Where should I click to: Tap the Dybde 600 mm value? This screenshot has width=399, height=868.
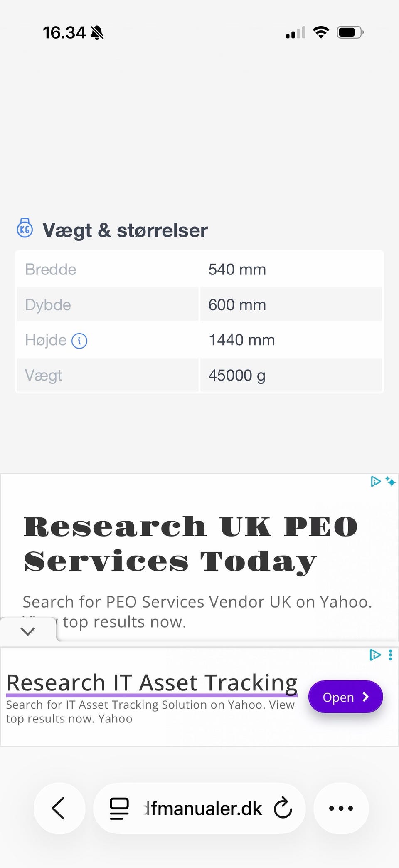[237, 305]
